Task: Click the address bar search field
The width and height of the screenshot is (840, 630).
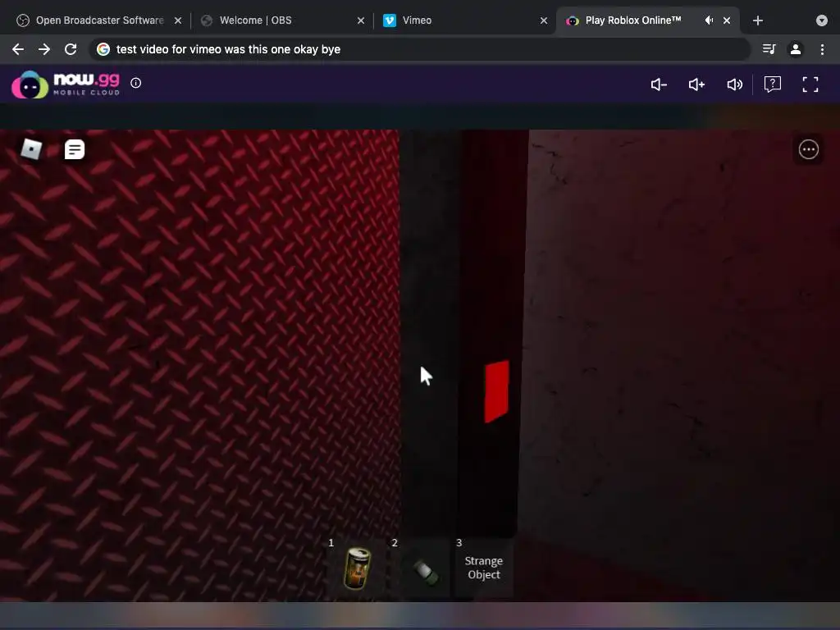Action: (419, 49)
